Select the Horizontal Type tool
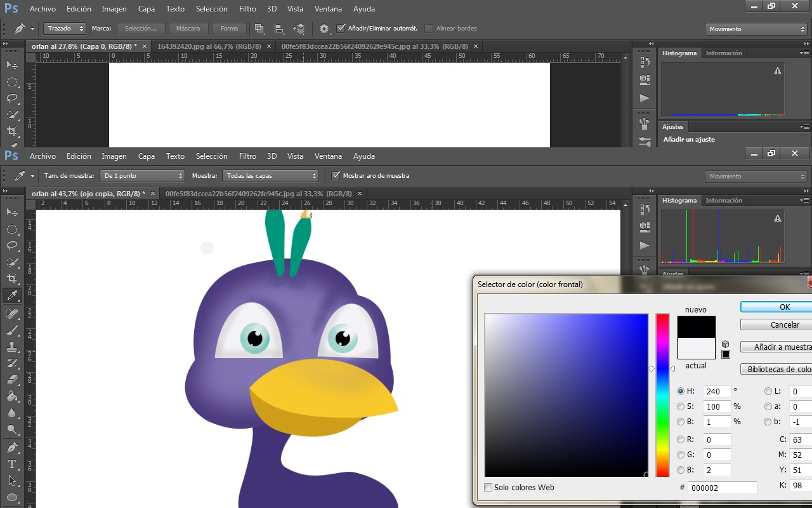The image size is (812, 508). (x=12, y=464)
